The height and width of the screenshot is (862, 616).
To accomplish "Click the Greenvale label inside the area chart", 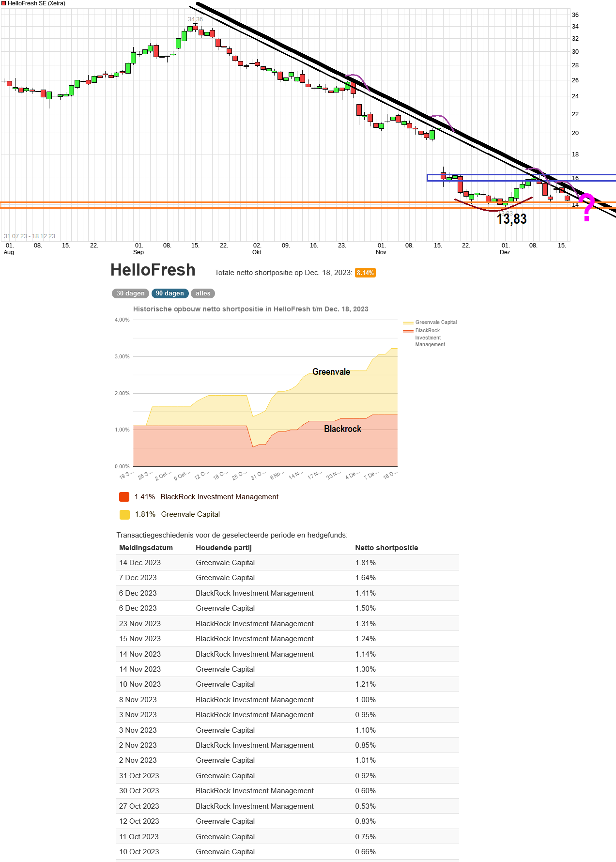I will [331, 372].
